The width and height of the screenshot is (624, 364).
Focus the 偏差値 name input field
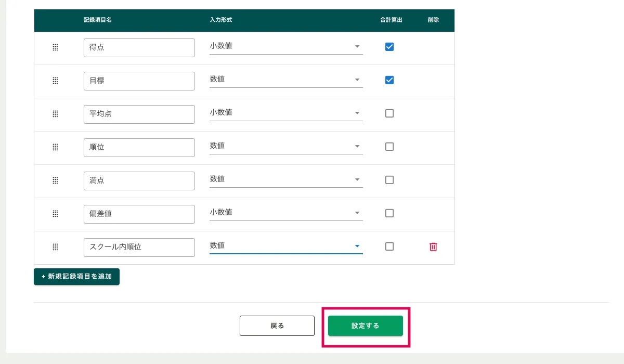(x=139, y=214)
